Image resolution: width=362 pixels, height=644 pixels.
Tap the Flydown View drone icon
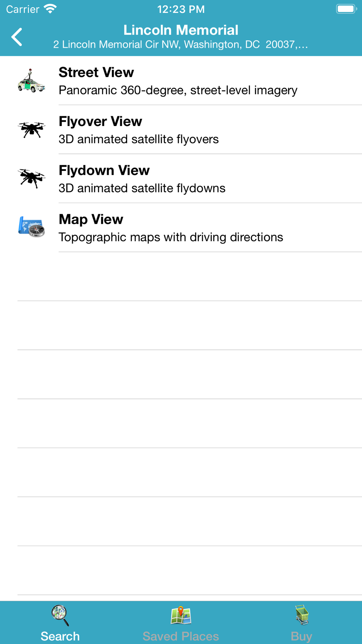click(x=31, y=178)
